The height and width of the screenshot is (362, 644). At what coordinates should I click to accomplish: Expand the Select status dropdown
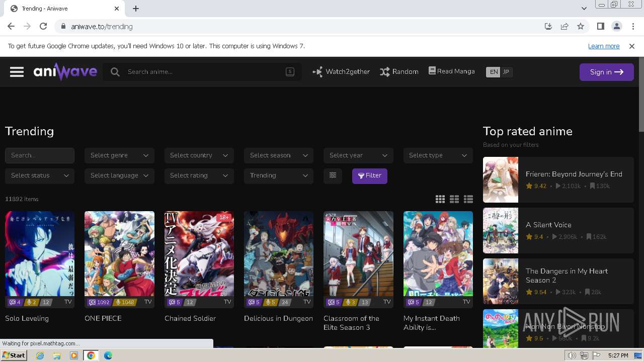coord(40,175)
